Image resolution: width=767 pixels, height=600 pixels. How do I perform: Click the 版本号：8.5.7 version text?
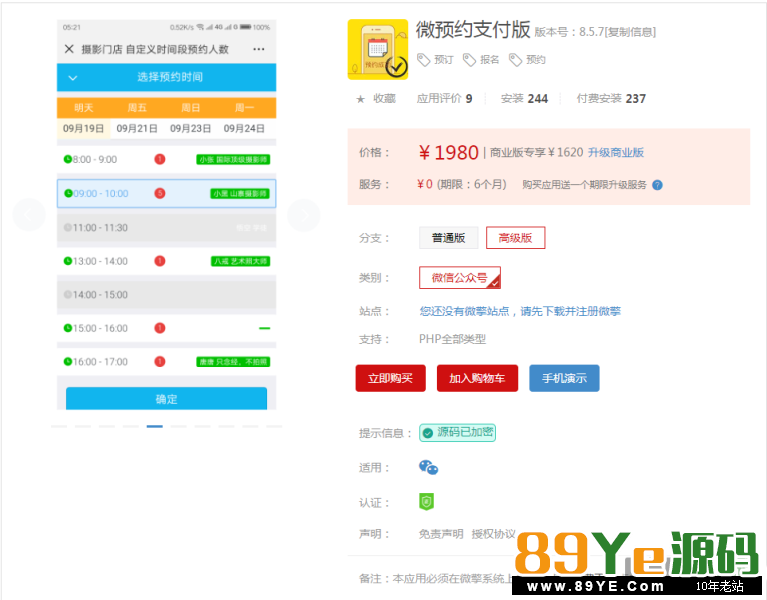(569, 32)
